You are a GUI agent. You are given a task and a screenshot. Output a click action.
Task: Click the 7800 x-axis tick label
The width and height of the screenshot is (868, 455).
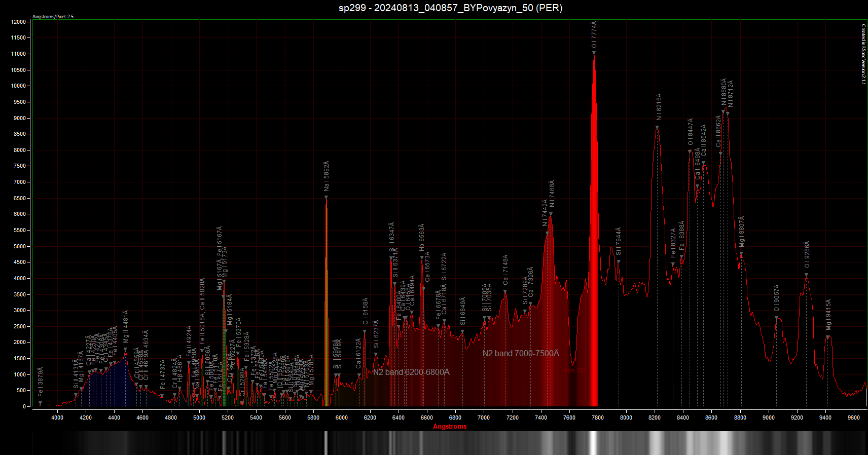coord(598,418)
